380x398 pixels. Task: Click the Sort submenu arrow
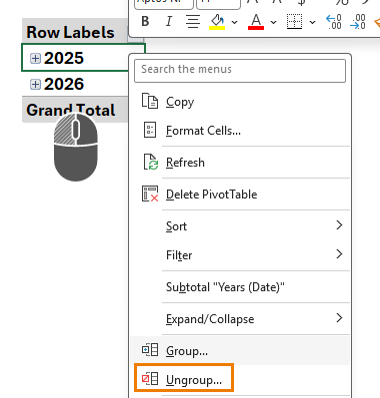pyautogui.click(x=339, y=225)
